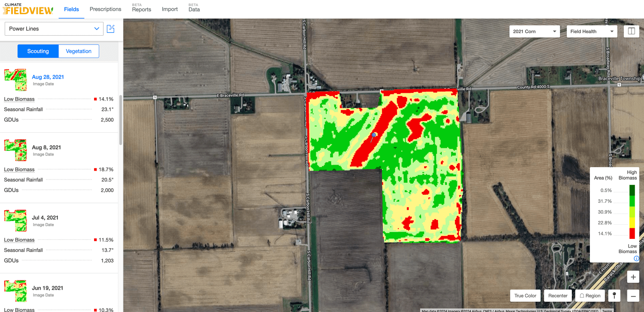
Task: Click the Region button
Action: click(590, 296)
